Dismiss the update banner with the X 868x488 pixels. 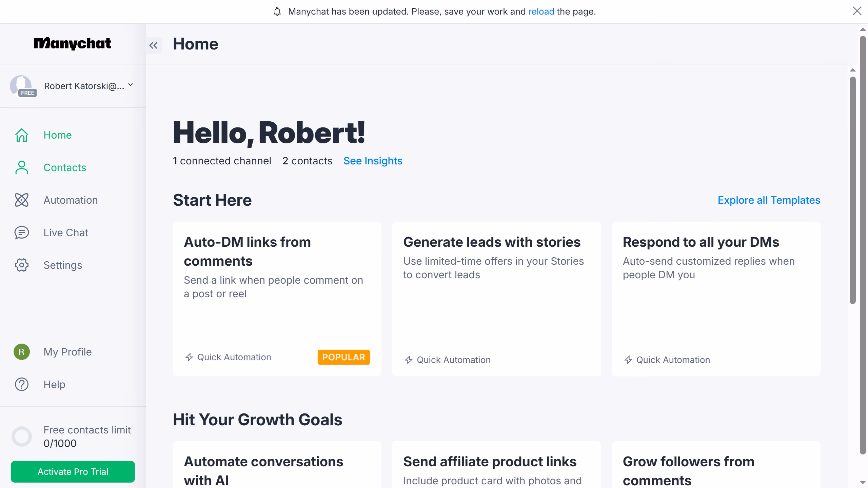coord(857,11)
